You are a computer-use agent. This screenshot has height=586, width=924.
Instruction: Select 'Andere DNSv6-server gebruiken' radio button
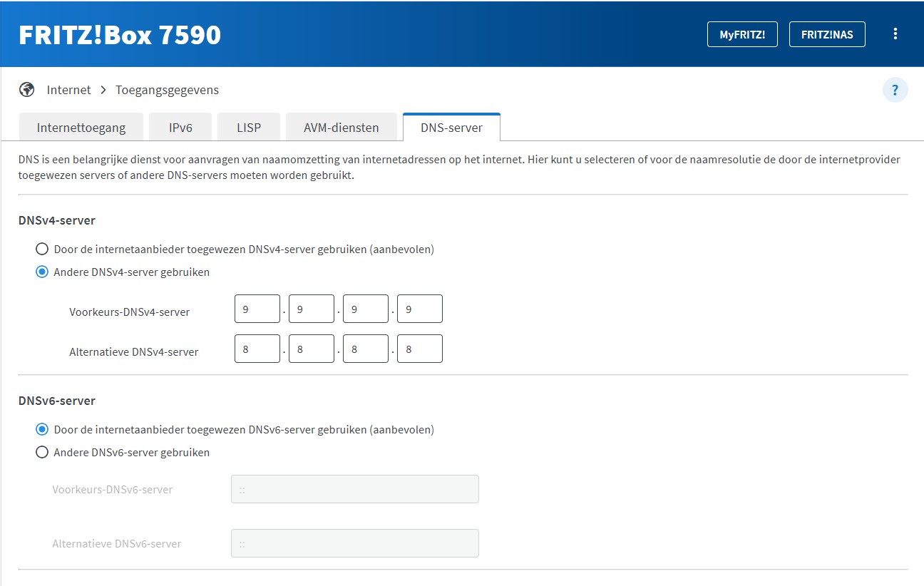[42, 453]
